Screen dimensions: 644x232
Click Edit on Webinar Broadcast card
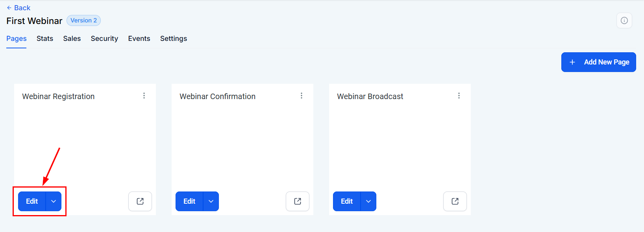[x=347, y=201]
